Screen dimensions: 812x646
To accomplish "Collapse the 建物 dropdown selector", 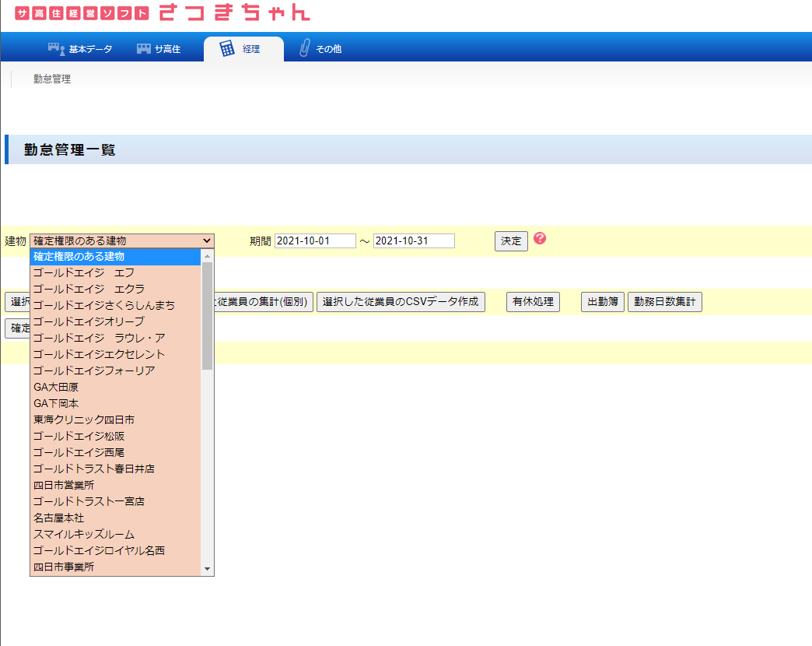I will [x=122, y=241].
